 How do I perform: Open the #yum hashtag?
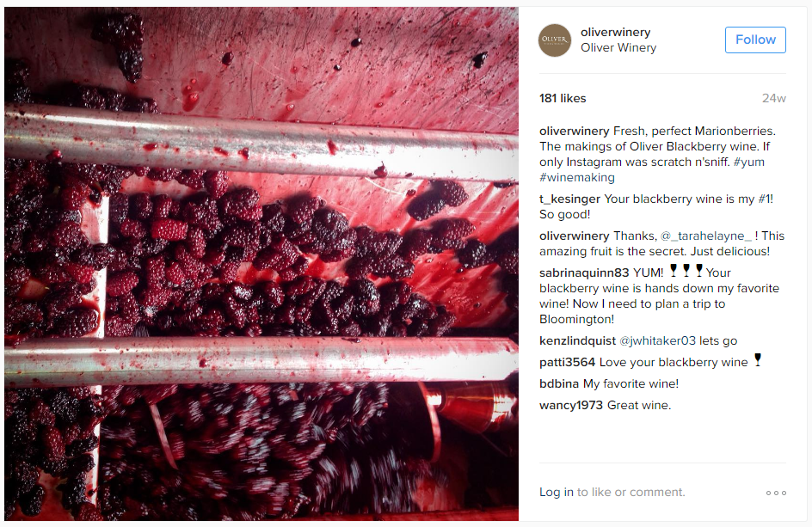click(x=749, y=162)
